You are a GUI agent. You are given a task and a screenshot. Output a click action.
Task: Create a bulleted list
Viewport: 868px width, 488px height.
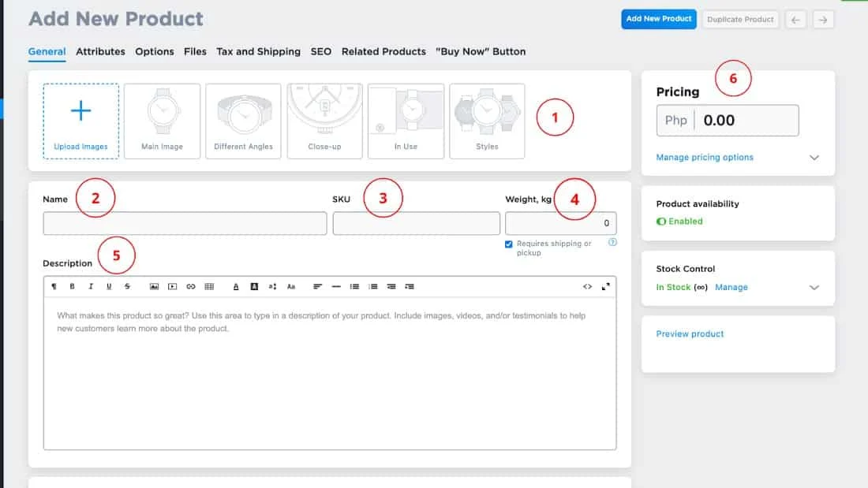(354, 287)
